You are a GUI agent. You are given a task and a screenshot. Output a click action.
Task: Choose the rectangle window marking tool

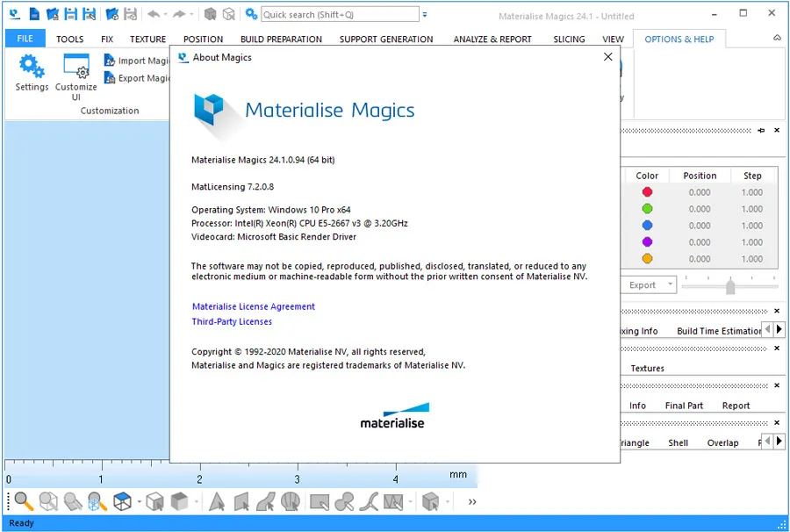320,502
